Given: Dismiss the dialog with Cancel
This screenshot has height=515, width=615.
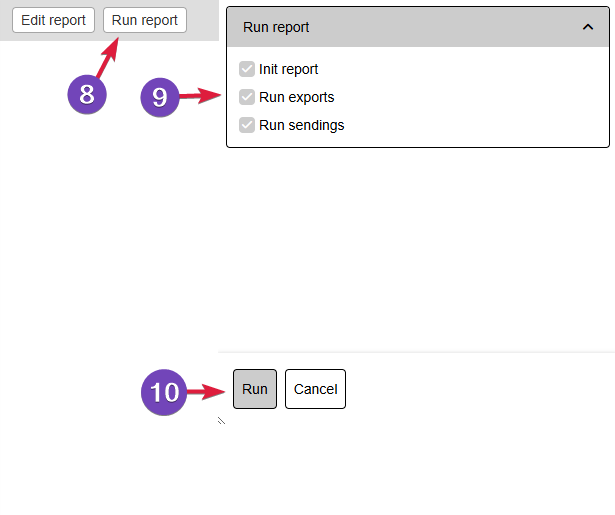Looking at the screenshot, I should point(315,389).
